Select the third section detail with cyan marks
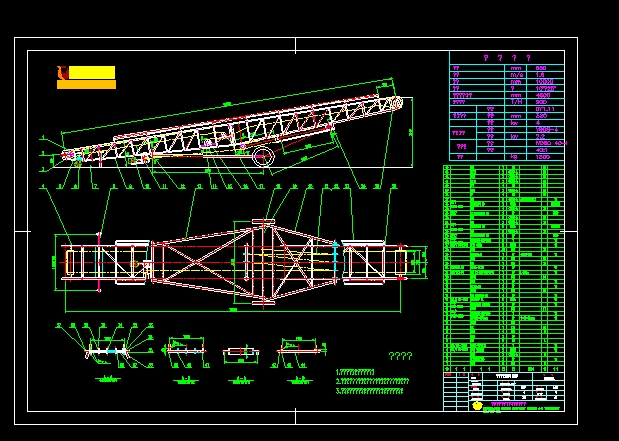This screenshot has height=441, width=619. click(x=241, y=351)
